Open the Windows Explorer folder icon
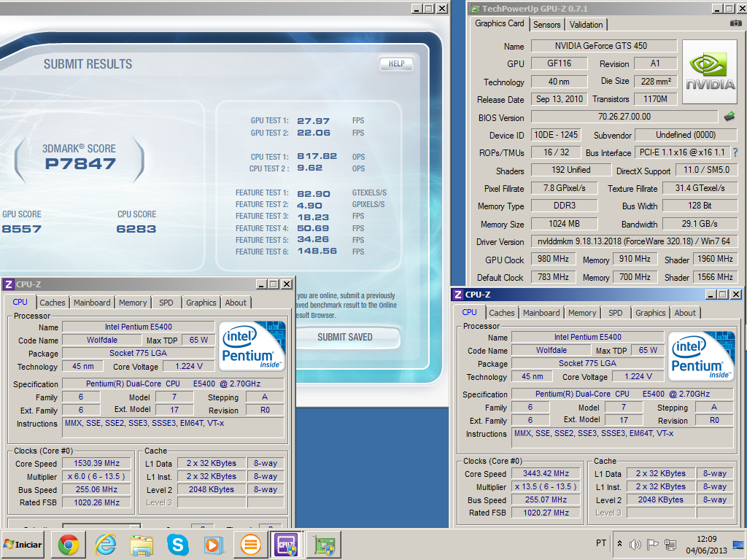 [x=142, y=545]
